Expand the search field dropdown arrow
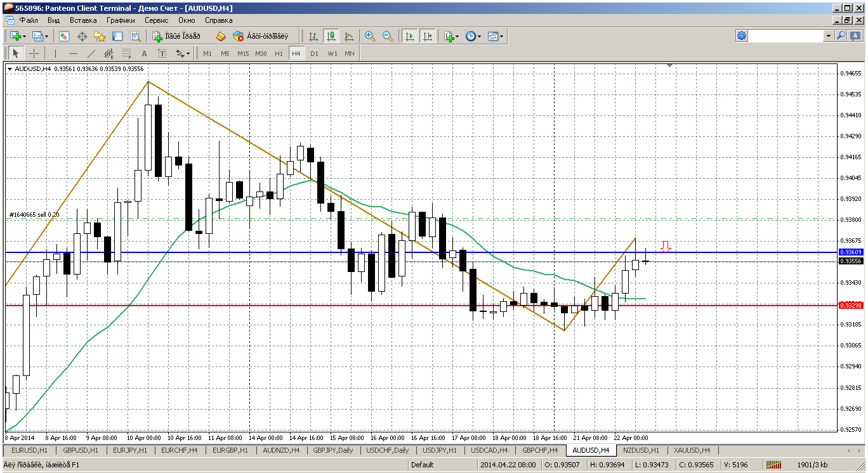Screen dimensions: 868x473 (x=829, y=36)
